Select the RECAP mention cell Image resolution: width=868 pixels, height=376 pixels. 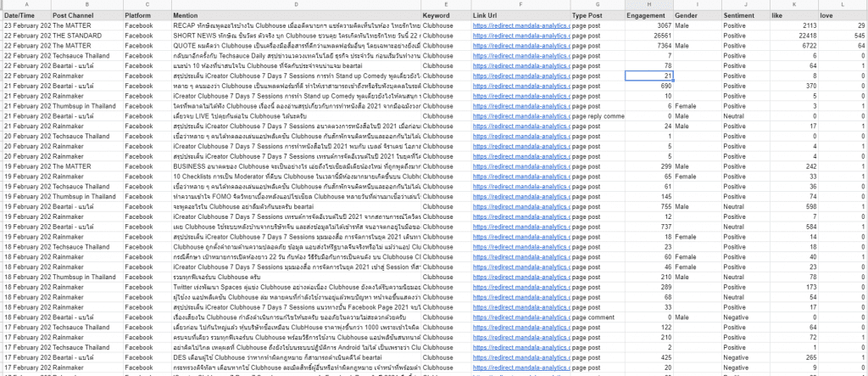tap(296, 25)
